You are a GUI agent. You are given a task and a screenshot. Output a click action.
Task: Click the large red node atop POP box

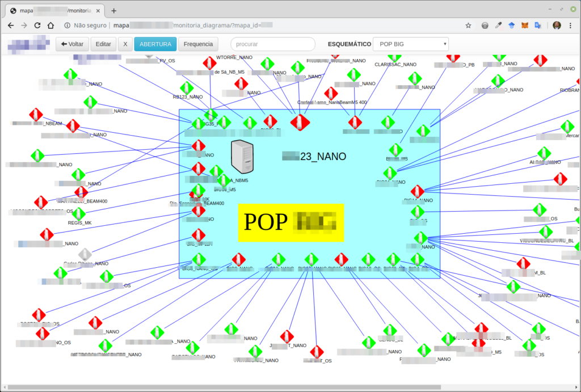pyautogui.click(x=300, y=121)
